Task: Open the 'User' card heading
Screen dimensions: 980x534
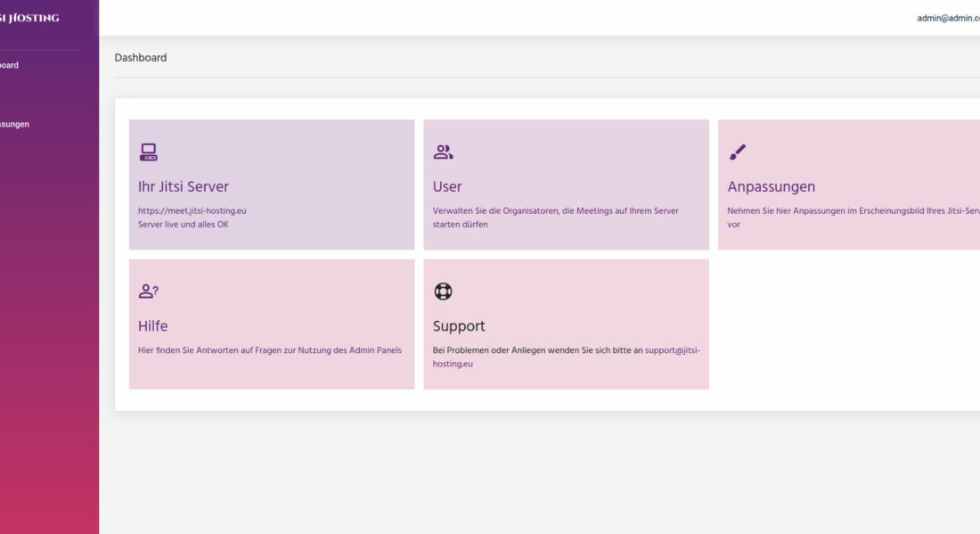Action: 447,187
